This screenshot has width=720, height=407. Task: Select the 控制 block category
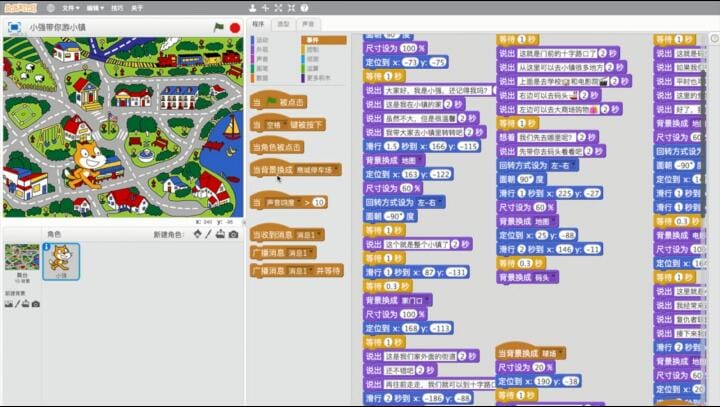pyautogui.click(x=313, y=48)
